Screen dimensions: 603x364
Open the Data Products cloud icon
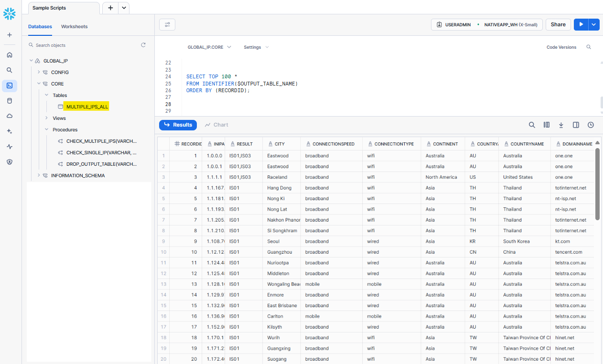[x=10, y=116]
